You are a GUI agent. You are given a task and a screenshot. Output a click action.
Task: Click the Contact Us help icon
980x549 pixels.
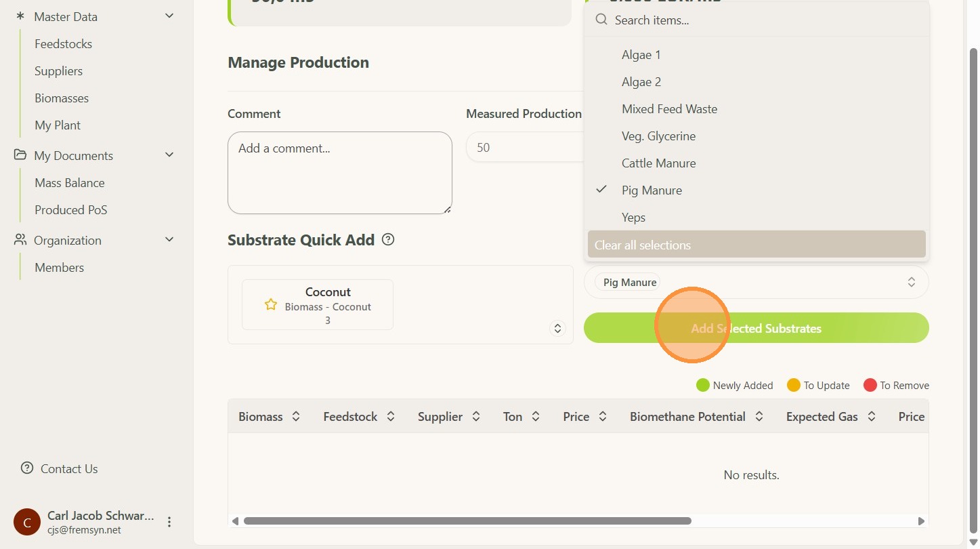(x=27, y=468)
